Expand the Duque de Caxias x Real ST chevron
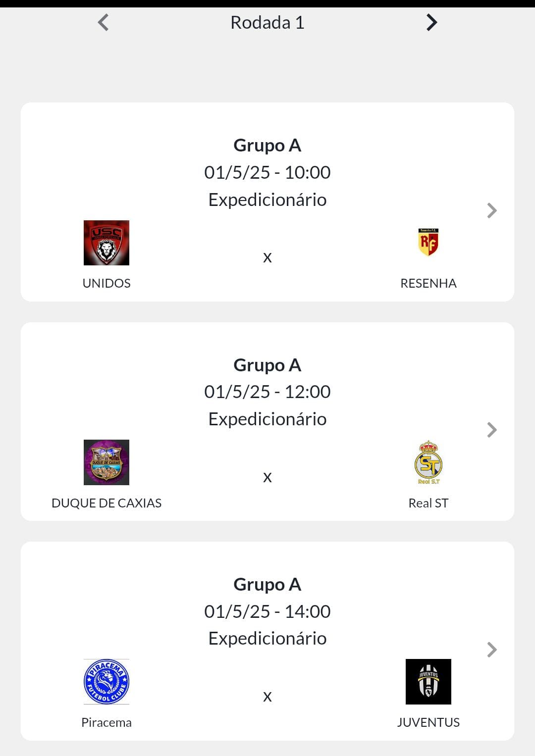The width and height of the screenshot is (535, 756). (491, 430)
